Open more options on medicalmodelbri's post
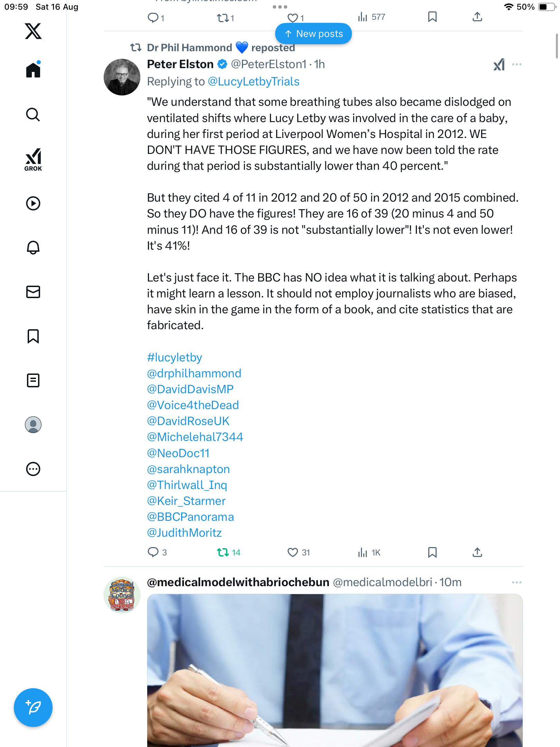 click(516, 582)
